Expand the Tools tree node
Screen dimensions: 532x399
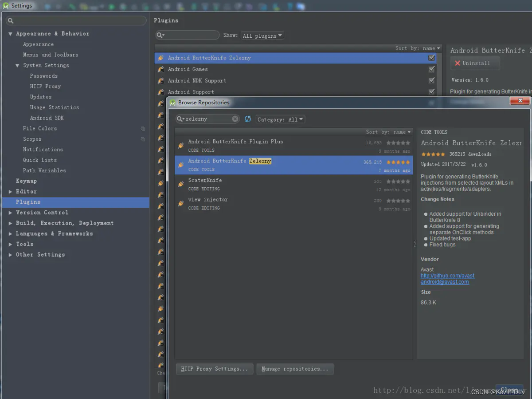pyautogui.click(x=10, y=244)
